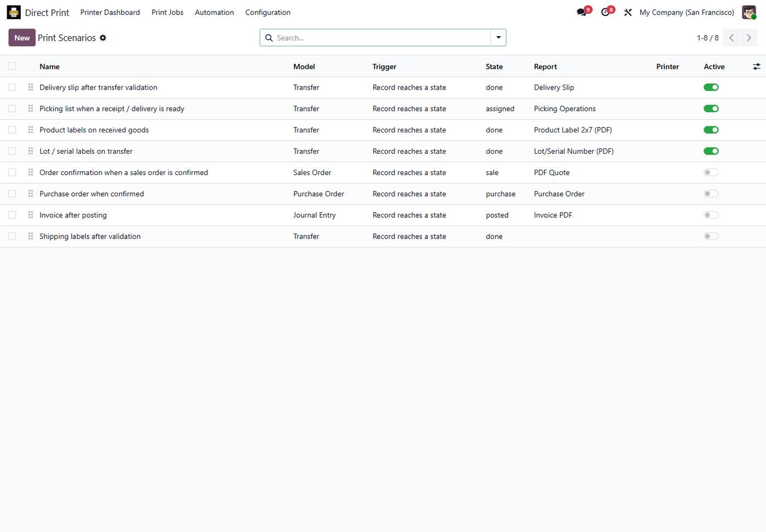The height and width of the screenshot is (532, 766).
Task: Go to next page arrow
Action: (748, 38)
